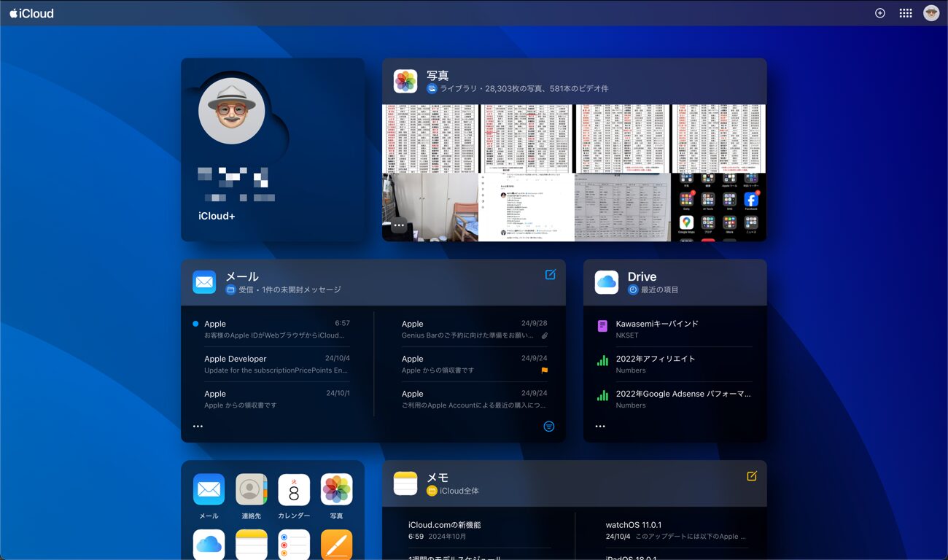Click the メモ tile title

(x=438, y=478)
